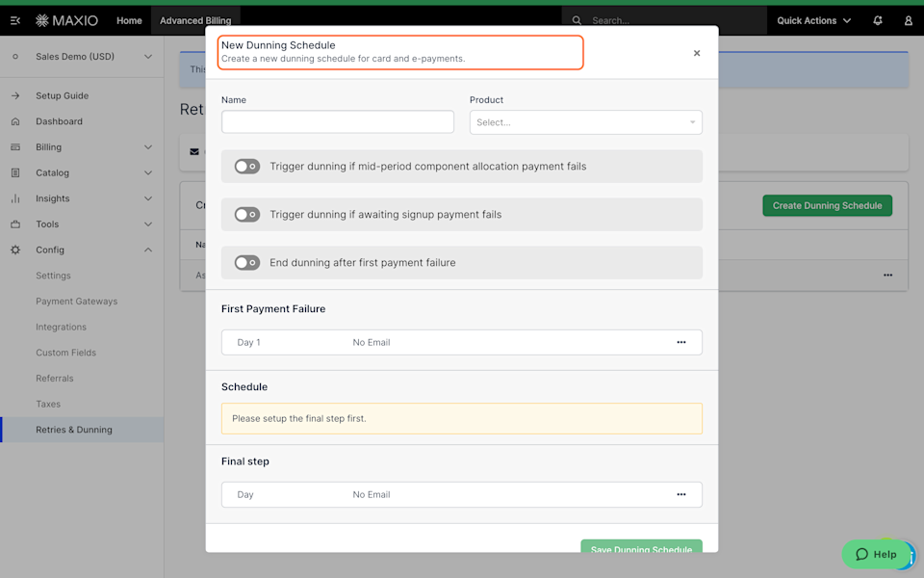Click the Dashboard home icon
The image size is (924, 578).
coord(15,121)
